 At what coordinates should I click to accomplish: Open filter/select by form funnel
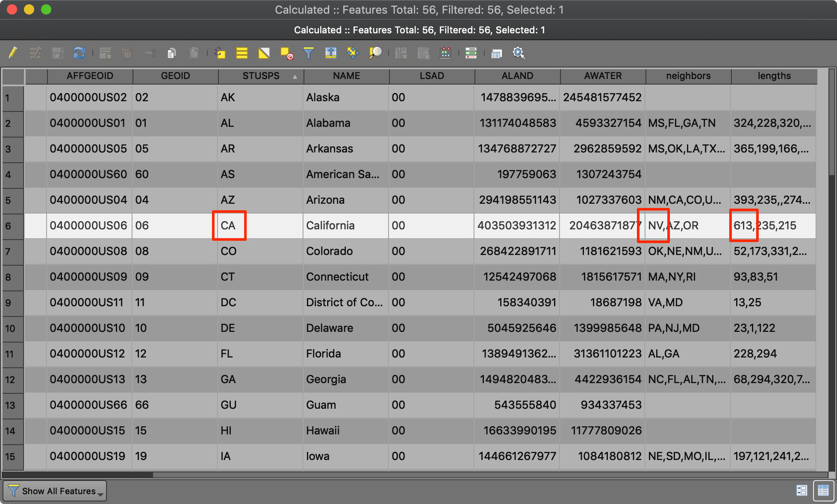point(309,53)
